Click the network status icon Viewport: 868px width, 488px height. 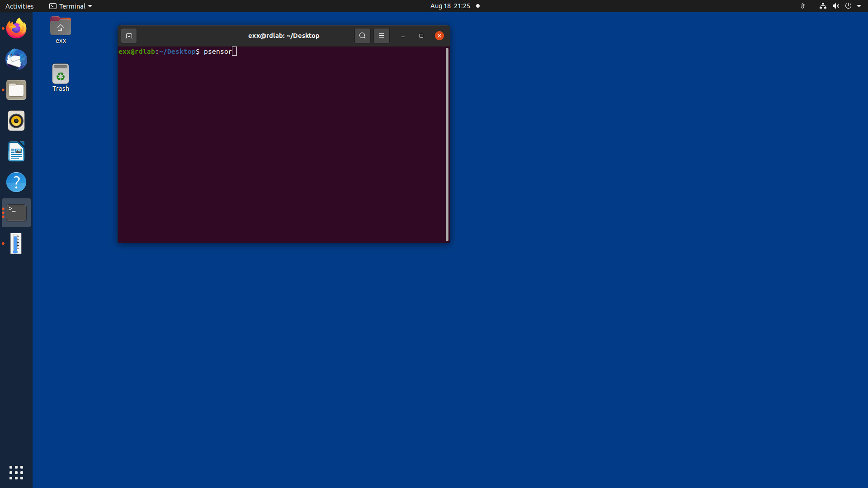coord(823,6)
